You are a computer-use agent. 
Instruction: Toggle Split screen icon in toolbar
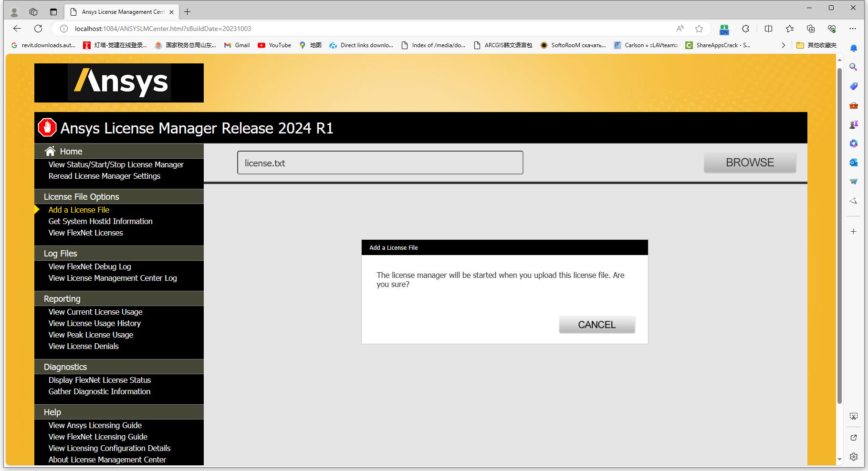[x=768, y=29]
